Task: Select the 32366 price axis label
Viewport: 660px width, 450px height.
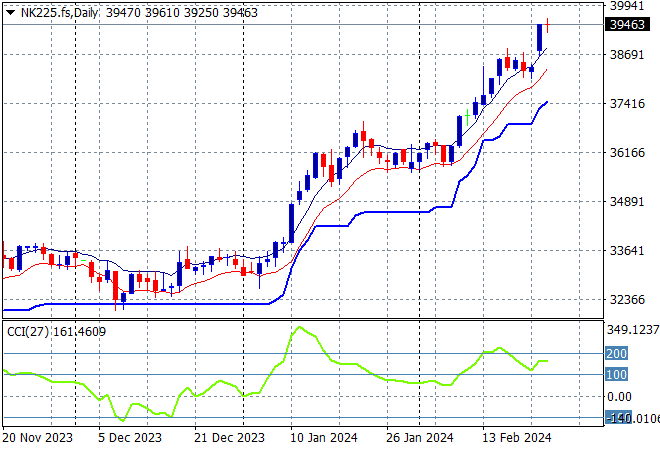Action: point(627,299)
